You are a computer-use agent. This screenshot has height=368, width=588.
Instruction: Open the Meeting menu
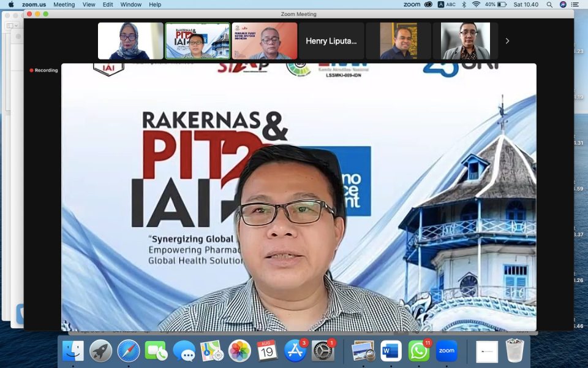click(64, 4)
